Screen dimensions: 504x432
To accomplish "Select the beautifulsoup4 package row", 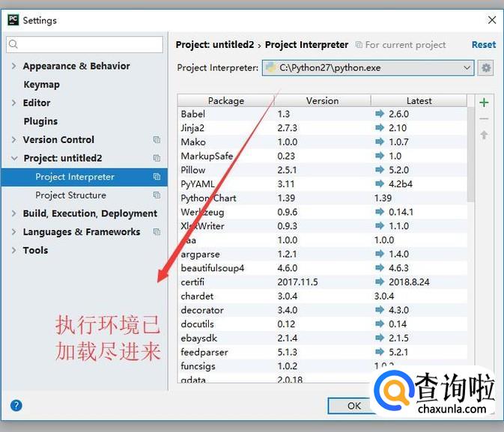I will point(322,268).
